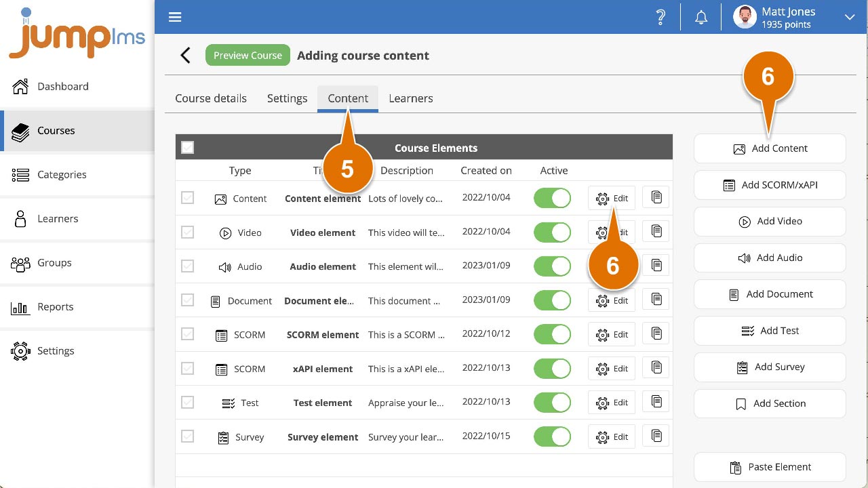Edit the Content element row

pyautogui.click(x=612, y=198)
